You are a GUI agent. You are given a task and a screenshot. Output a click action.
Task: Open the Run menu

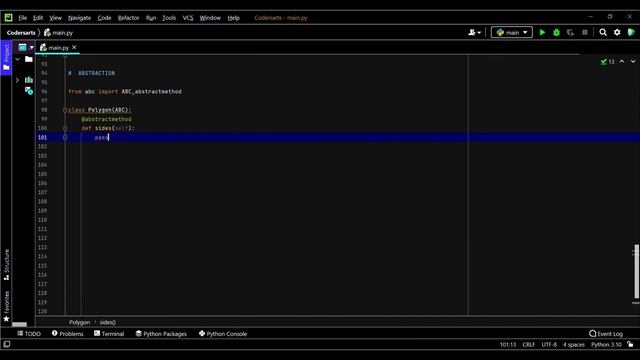151,18
